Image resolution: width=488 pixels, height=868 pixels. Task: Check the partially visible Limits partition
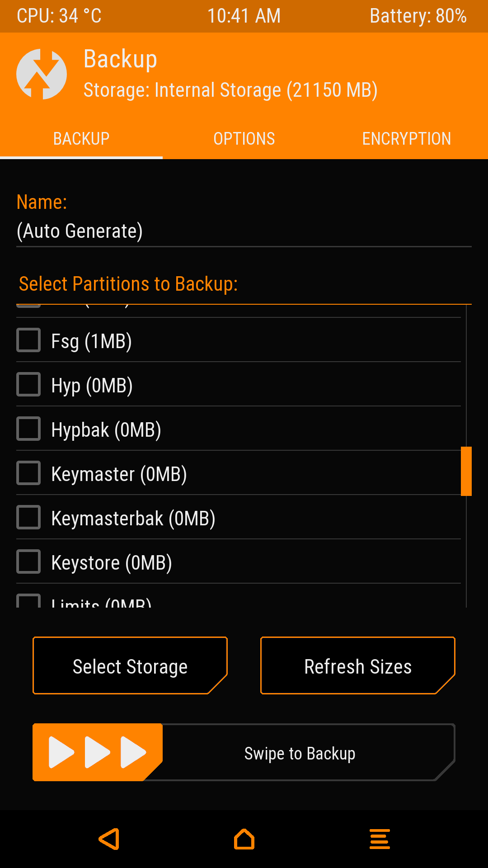[x=28, y=601]
